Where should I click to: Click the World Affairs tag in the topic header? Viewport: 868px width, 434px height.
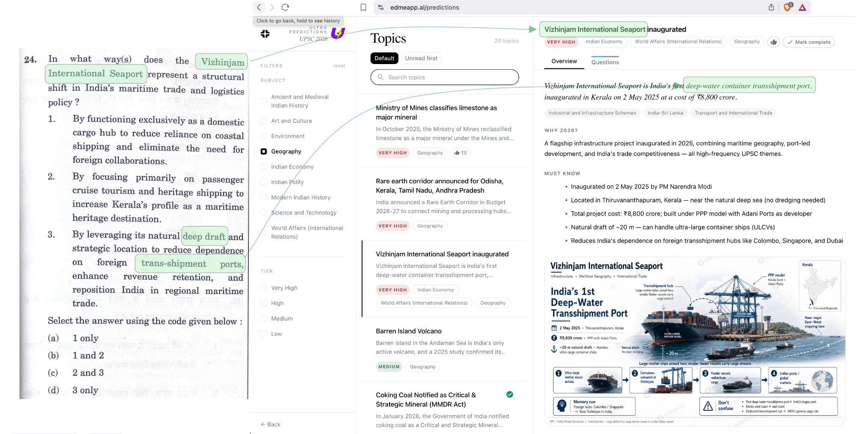[x=678, y=42]
